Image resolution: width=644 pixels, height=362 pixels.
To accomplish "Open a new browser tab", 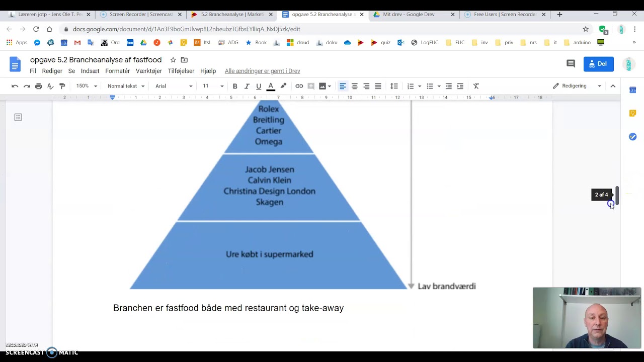I will coord(559,14).
